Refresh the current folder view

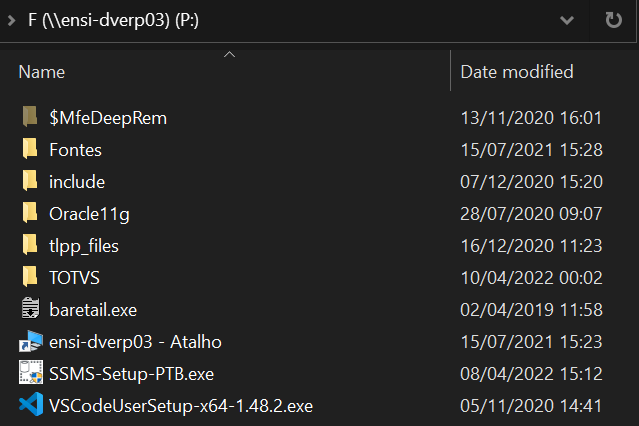[x=613, y=20]
